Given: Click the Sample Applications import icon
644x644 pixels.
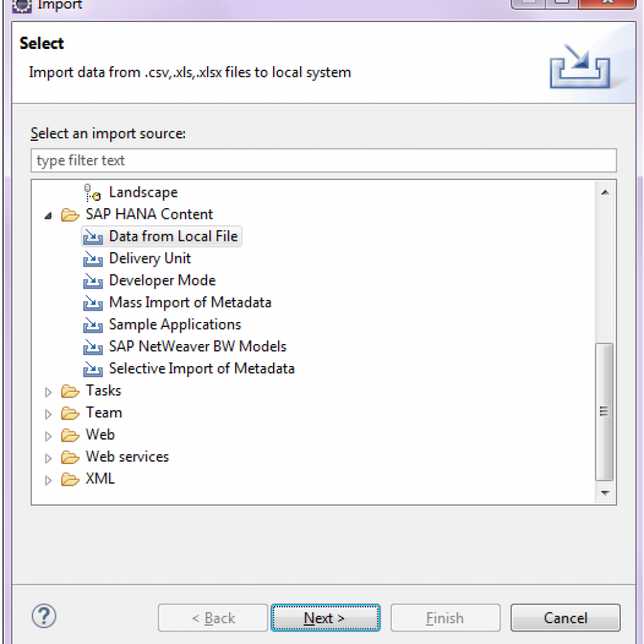Looking at the screenshot, I should [x=93, y=325].
